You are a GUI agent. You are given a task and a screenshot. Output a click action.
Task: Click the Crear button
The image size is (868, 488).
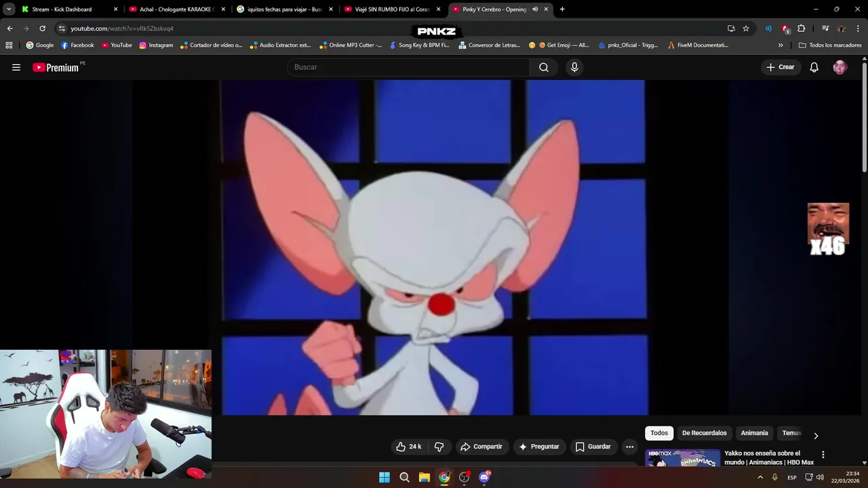tap(780, 67)
